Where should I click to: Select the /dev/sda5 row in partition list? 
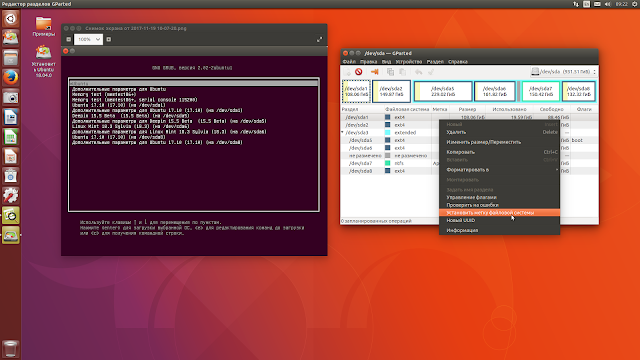(390, 140)
